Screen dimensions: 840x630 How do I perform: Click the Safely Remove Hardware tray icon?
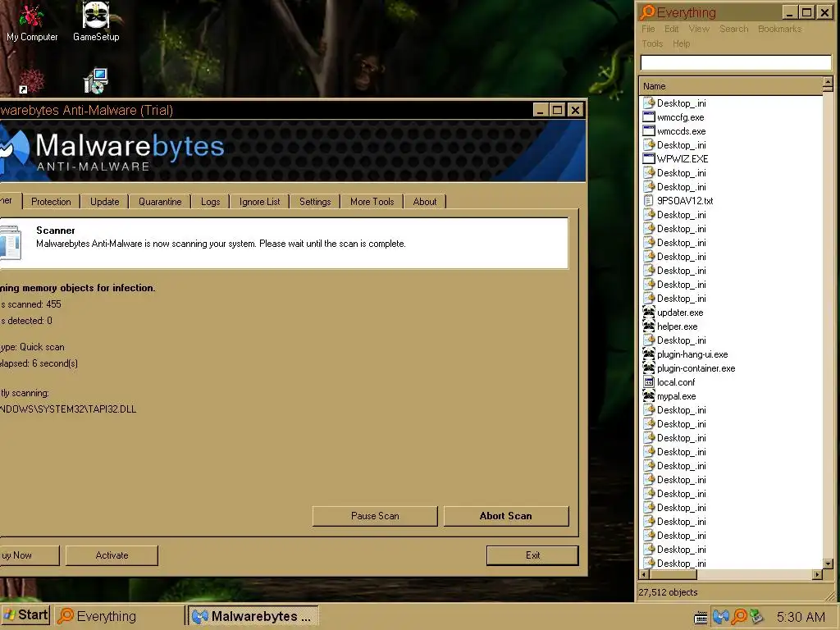[756, 617]
